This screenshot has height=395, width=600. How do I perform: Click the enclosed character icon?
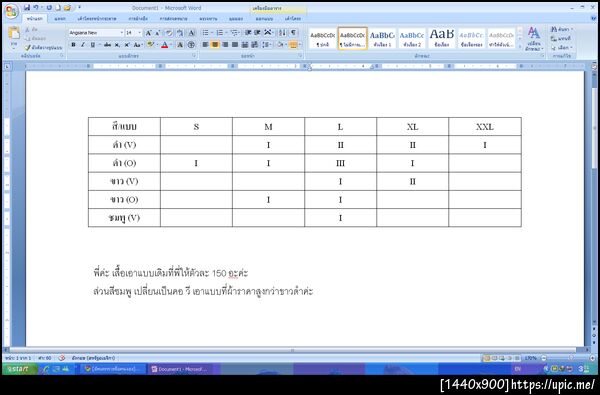191,45
